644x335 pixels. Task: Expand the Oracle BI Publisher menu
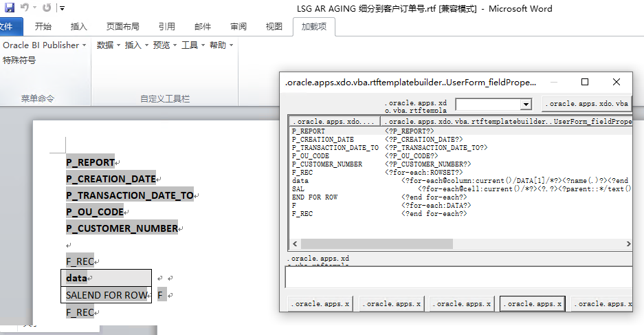click(x=44, y=45)
